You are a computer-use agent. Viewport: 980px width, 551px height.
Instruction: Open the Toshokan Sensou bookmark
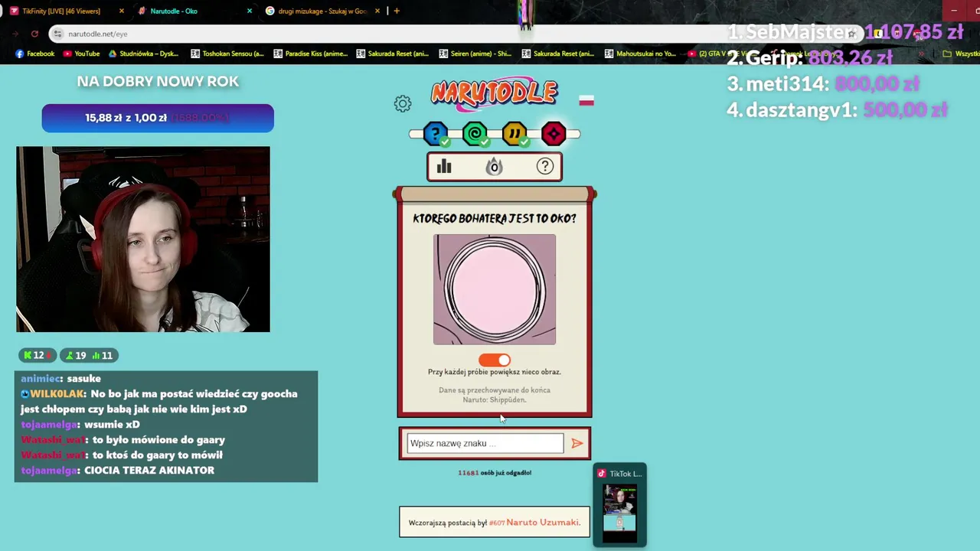(227, 54)
